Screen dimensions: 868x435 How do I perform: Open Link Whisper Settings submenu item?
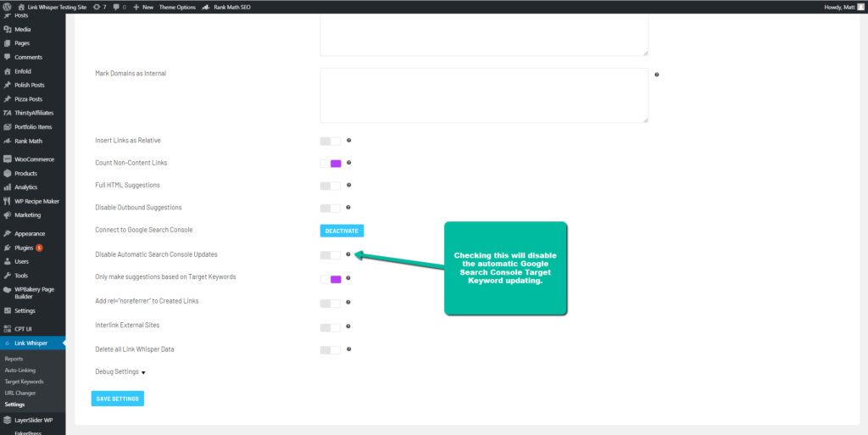tap(15, 404)
